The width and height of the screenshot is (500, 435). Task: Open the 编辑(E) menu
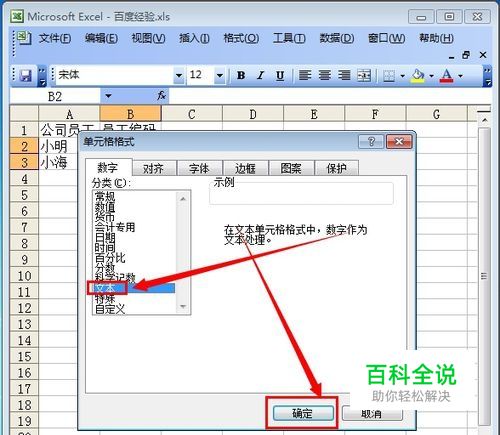[x=101, y=38]
